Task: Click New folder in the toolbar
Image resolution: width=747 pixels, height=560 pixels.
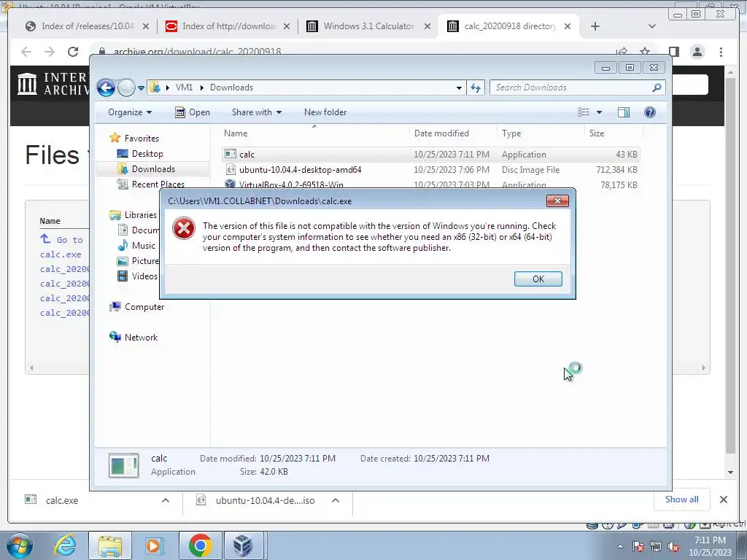Action: pos(325,112)
